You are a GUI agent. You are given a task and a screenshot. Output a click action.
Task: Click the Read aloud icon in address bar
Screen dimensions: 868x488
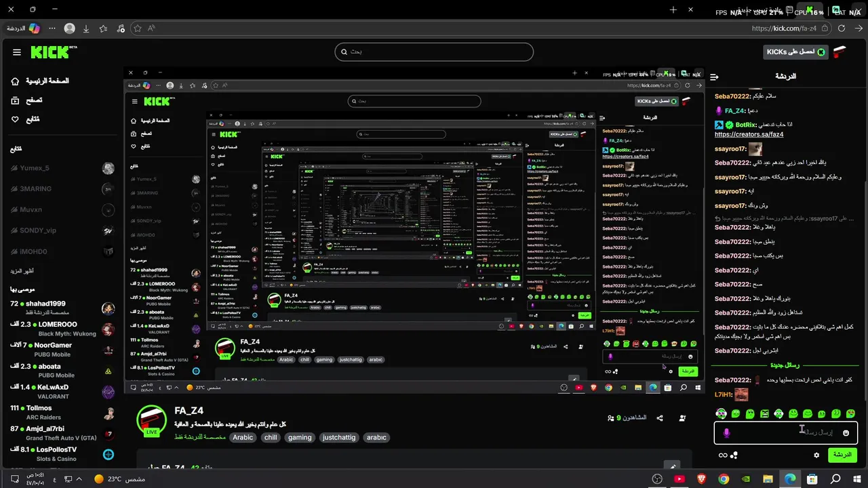(x=151, y=28)
